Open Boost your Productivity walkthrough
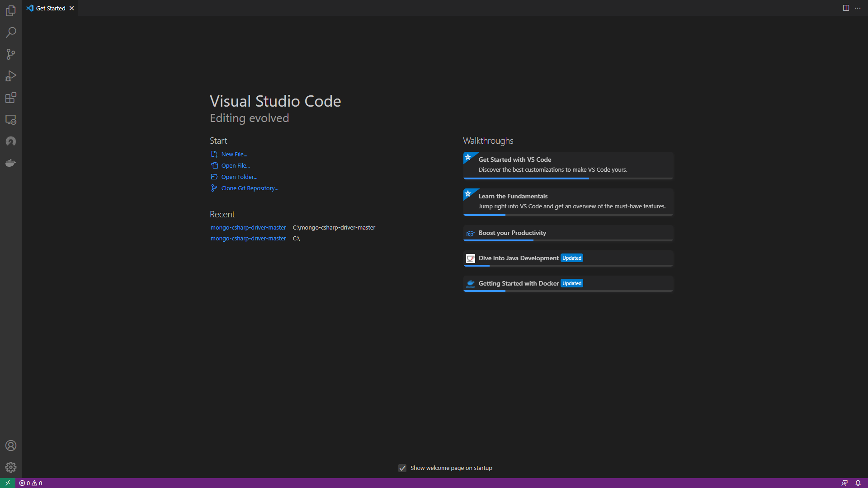 [x=568, y=233]
